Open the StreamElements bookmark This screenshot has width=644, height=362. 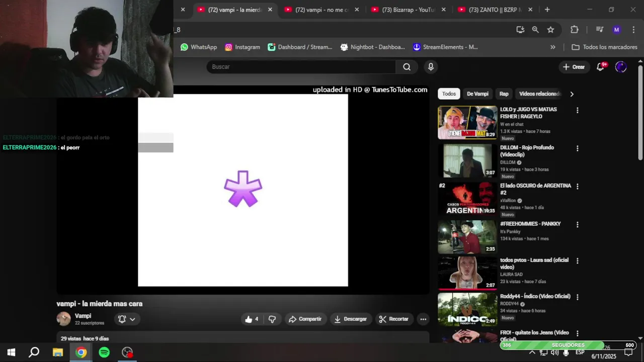[445, 47]
